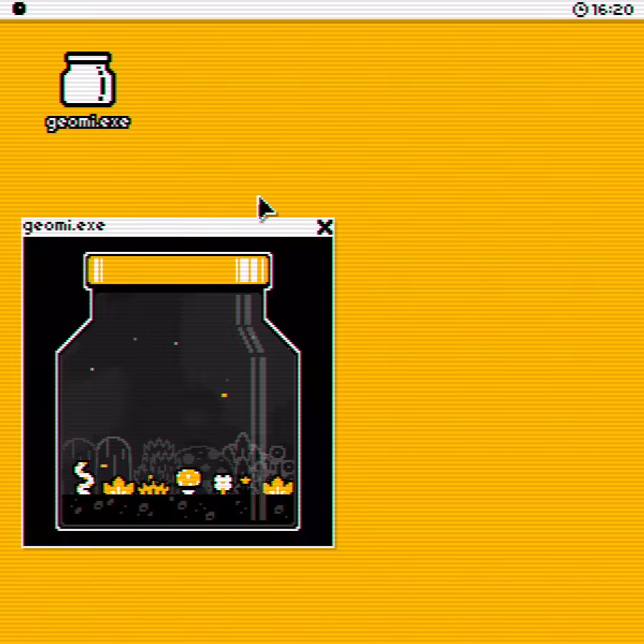This screenshot has height=644, width=644.
Task: Pick the white squiggly plant in the jar
Action: pyautogui.click(x=84, y=478)
